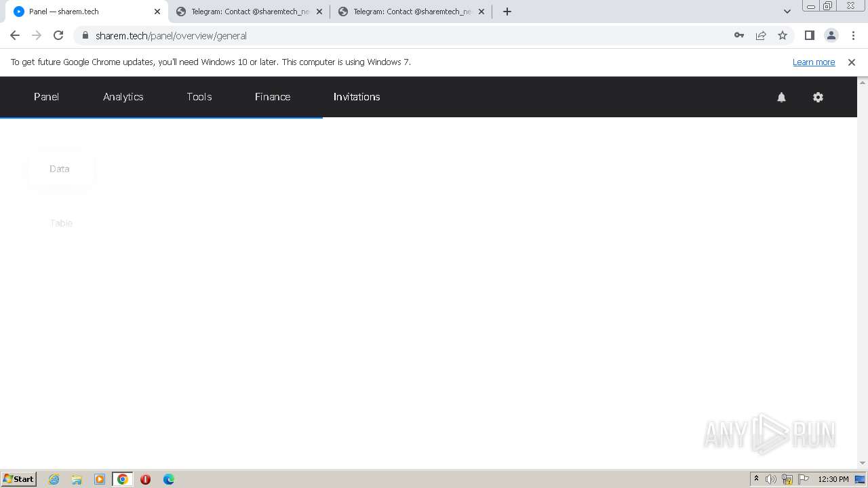
Task: Launch Internet Explorer from the taskbar
Action: (x=54, y=479)
